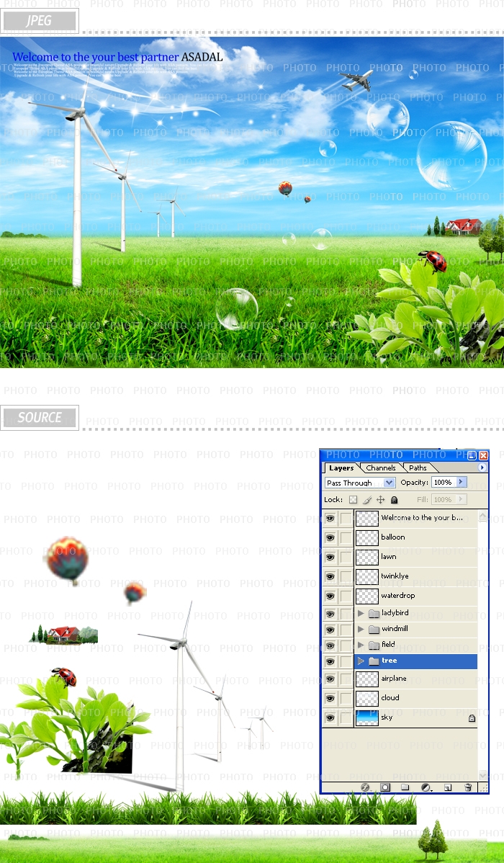Click the Add layer mask icon

click(385, 787)
